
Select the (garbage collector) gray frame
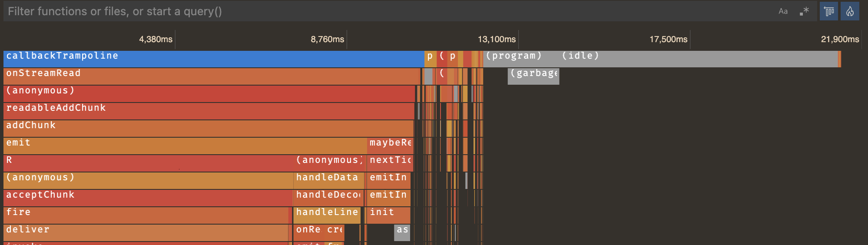[x=533, y=76]
